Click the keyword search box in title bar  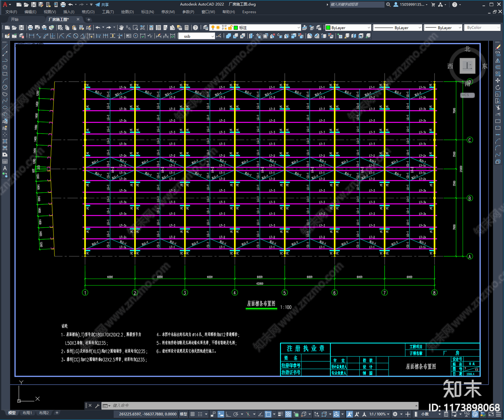[357, 4]
